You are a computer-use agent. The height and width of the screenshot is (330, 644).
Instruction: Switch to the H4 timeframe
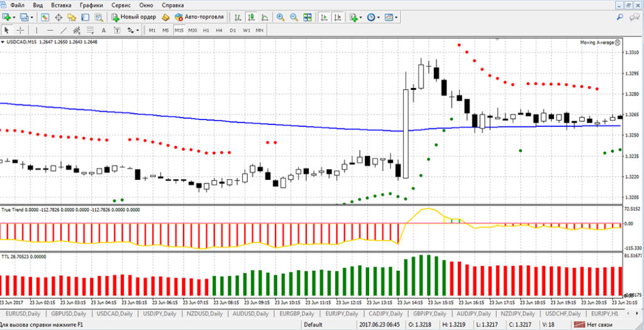click(219, 30)
